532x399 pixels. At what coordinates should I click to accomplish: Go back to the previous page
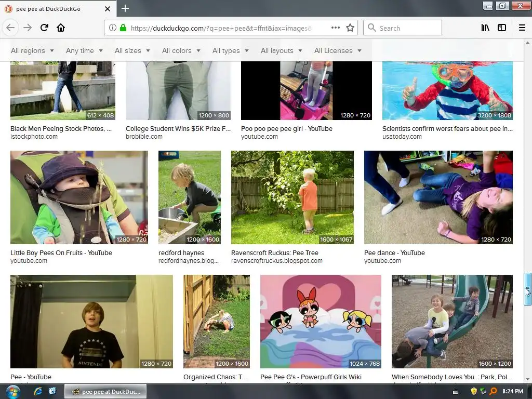pyautogui.click(x=10, y=28)
